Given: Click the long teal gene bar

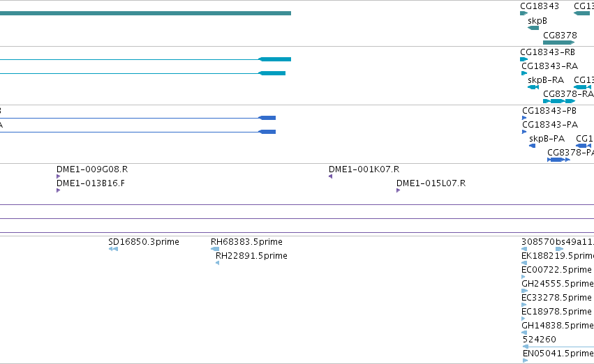Looking at the screenshot, I should (x=145, y=13).
